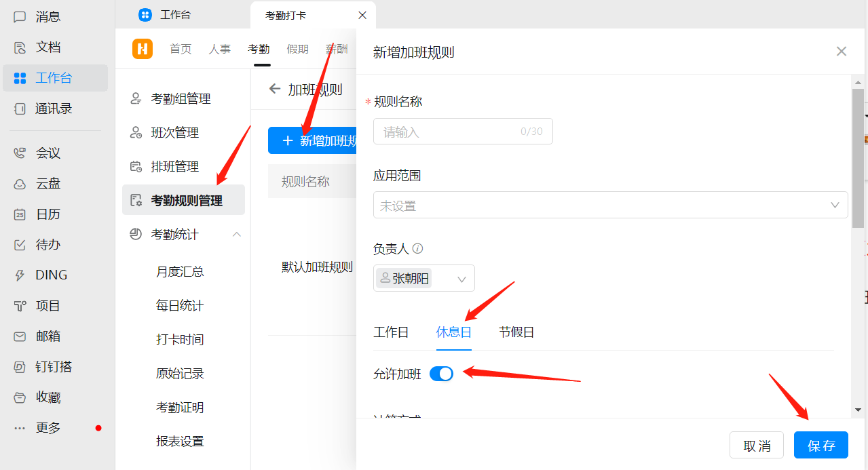Open the 云盘 cloud drive icon
The width and height of the screenshot is (868, 470).
pos(20,182)
